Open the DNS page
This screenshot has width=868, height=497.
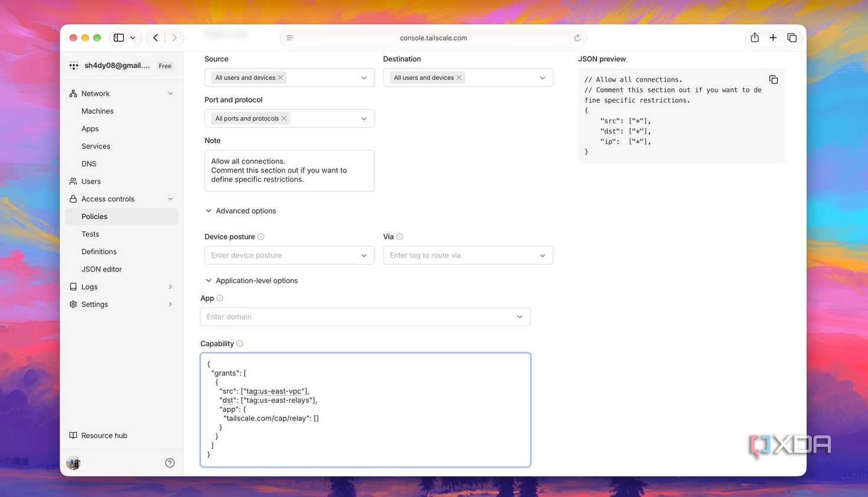pyautogui.click(x=89, y=164)
